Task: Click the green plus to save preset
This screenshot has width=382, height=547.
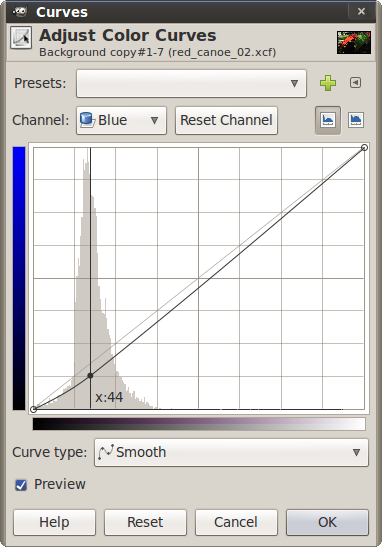Action: click(x=328, y=83)
